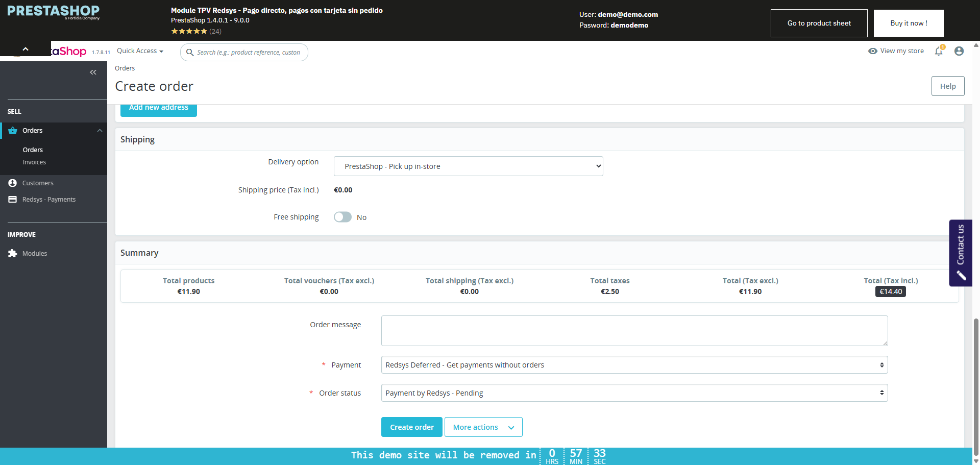Open the notifications bell
Viewport: 980px width, 465px height.
(939, 51)
